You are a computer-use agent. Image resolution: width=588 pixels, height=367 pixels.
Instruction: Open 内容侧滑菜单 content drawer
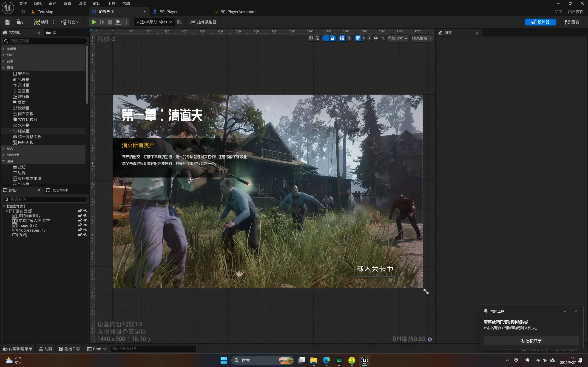point(18,349)
